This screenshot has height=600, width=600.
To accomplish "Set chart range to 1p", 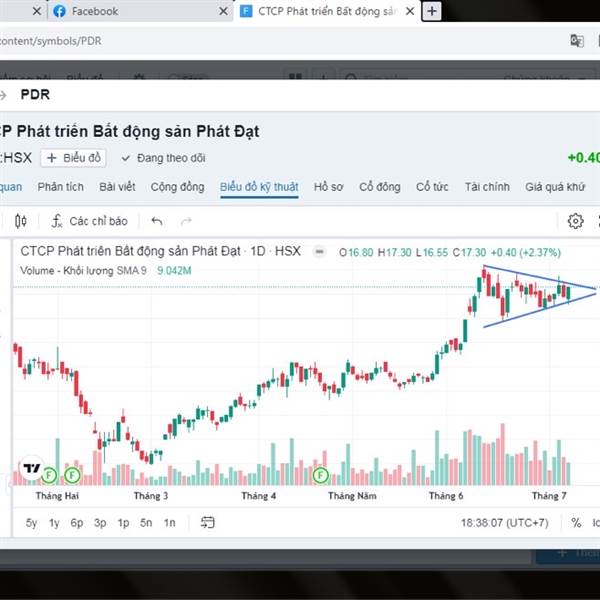I will [x=123, y=523].
